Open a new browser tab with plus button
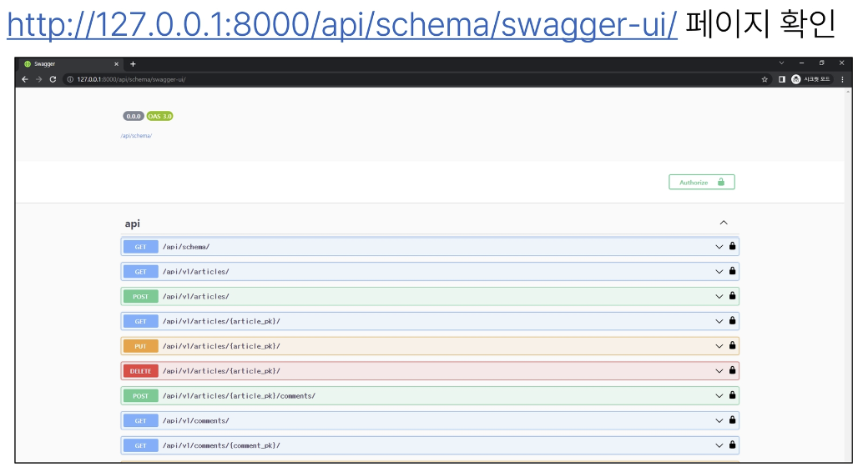This screenshot has width=868, height=472. [x=133, y=63]
